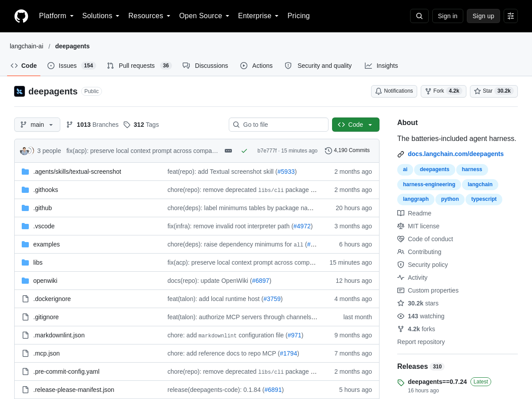Switch to the Actions tab

257,66
